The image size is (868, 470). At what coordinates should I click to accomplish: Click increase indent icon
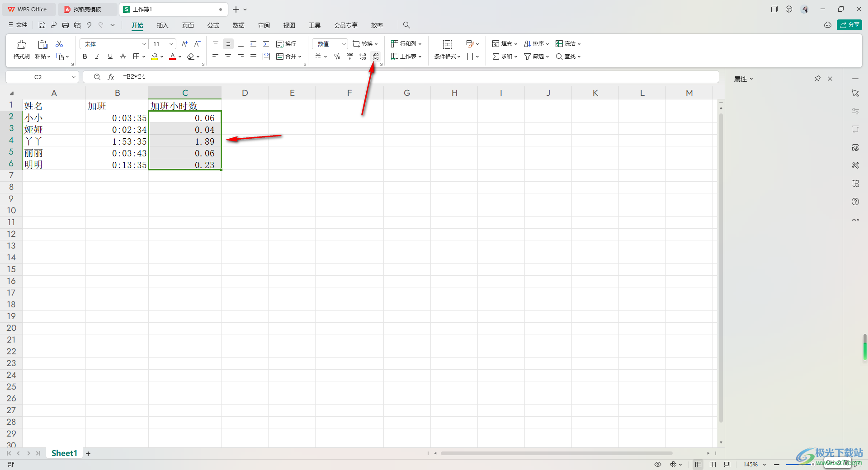click(266, 44)
